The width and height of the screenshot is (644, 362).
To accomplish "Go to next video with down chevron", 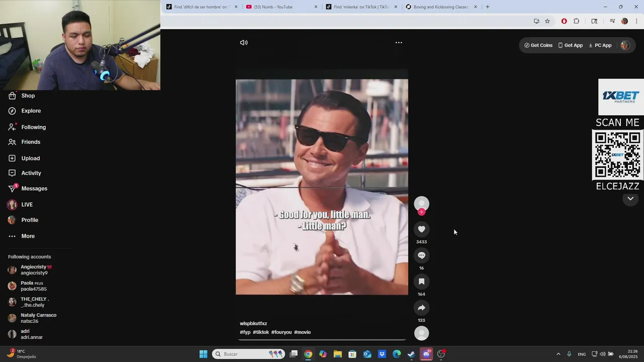I will point(630,199).
